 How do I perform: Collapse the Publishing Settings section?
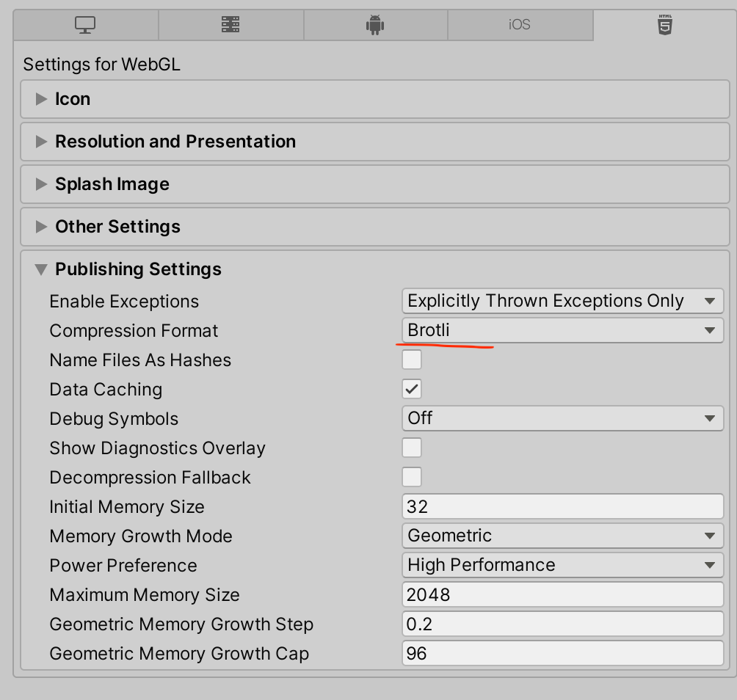[41, 269]
